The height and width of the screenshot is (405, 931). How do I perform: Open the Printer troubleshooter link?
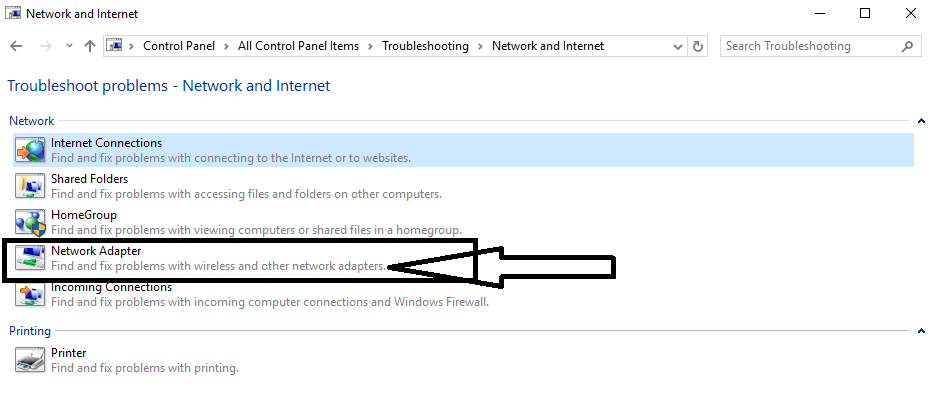coord(69,353)
